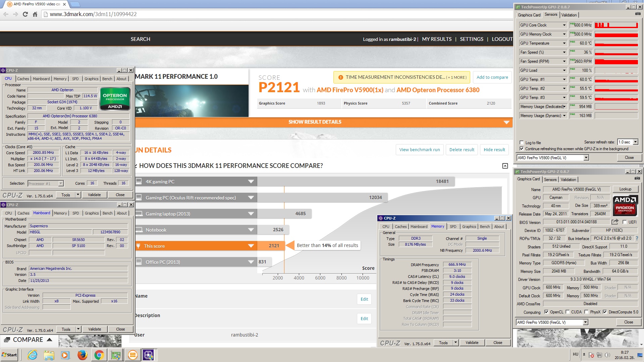Expand the COMPARE panel arrow

click(x=49, y=340)
